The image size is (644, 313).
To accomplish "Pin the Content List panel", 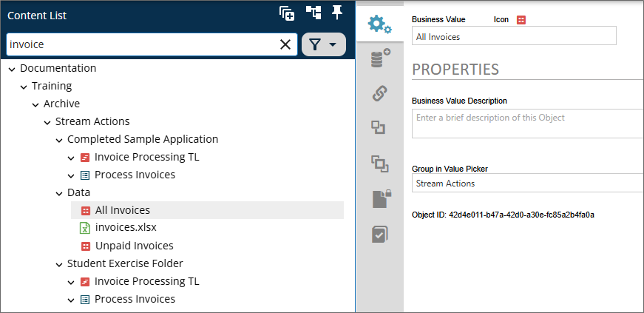I will tap(337, 12).
